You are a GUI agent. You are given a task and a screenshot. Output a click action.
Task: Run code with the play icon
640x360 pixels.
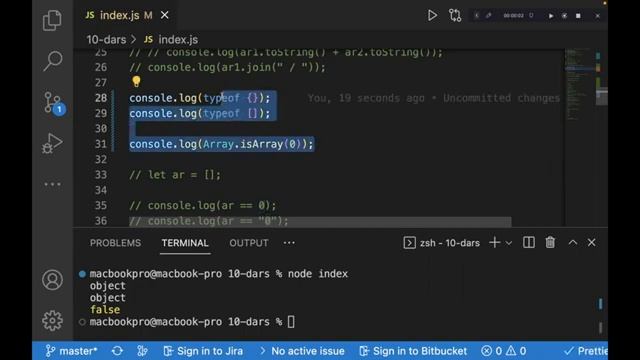(x=432, y=16)
